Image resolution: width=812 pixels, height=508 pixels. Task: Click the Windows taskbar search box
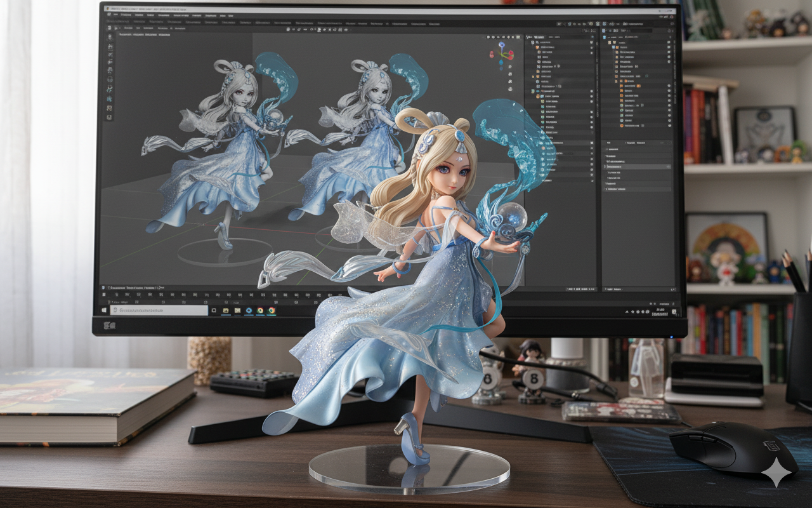[159, 311]
